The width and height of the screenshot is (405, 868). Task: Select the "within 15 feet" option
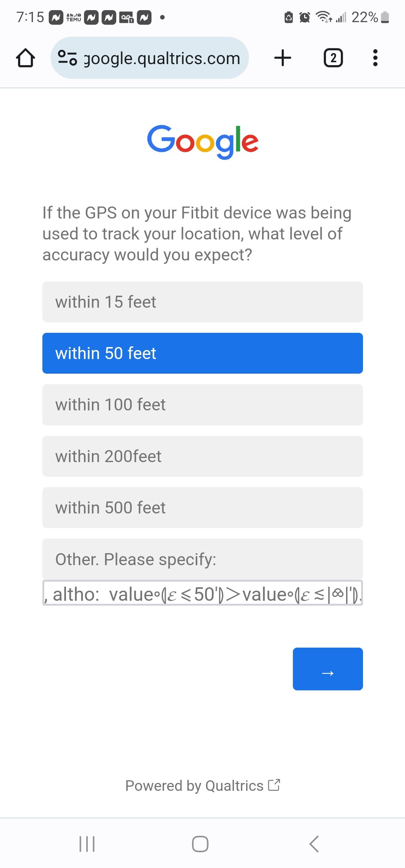[202, 302]
